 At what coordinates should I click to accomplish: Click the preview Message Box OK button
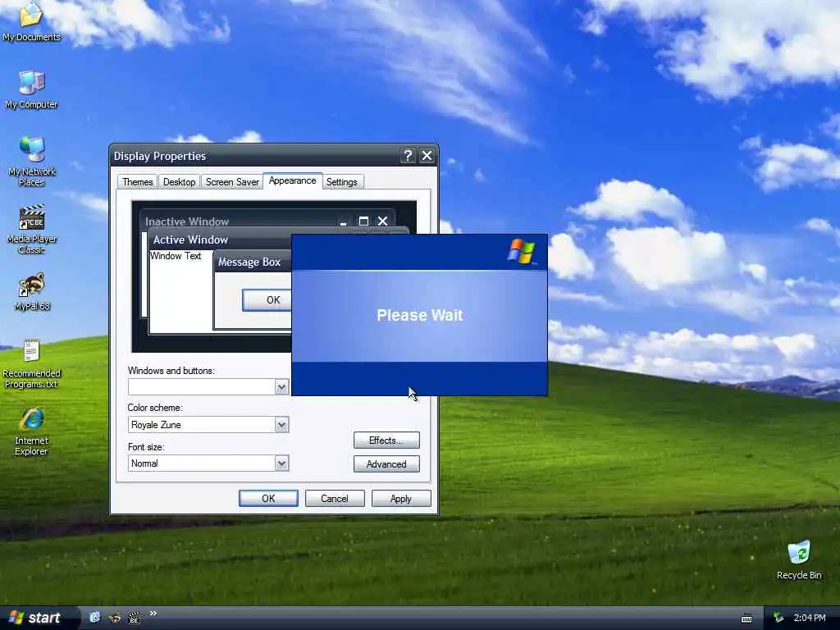click(267, 300)
